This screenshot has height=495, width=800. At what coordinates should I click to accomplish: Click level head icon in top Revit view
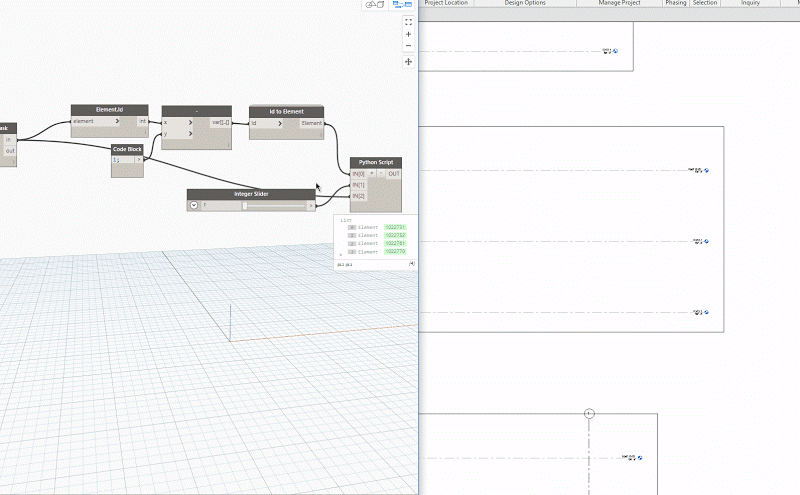[615, 51]
